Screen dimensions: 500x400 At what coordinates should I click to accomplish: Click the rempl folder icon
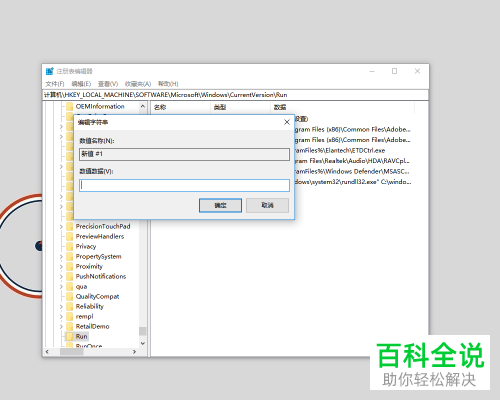pyautogui.click(x=69, y=316)
